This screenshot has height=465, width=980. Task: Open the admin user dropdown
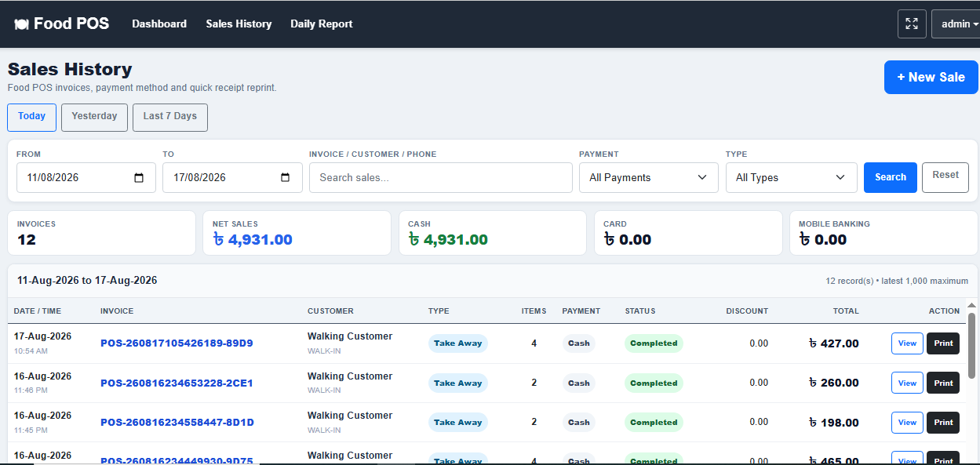[x=957, y=24]
